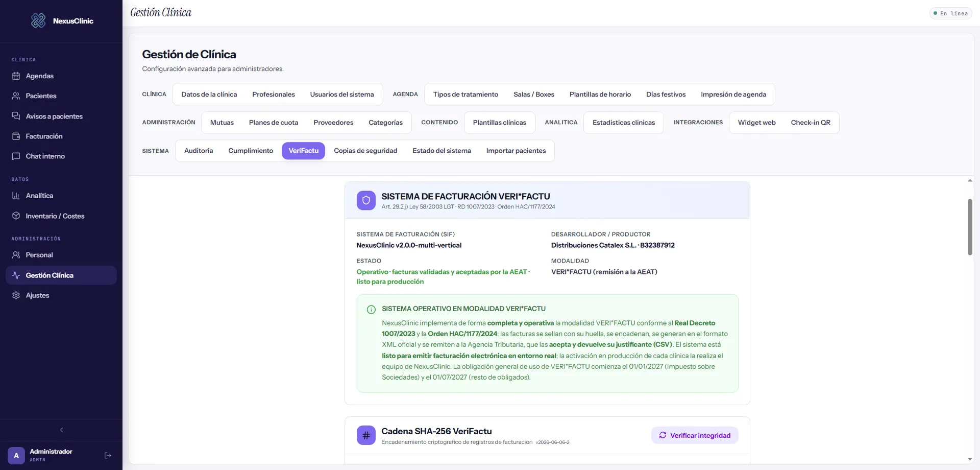Click the logout icon beside Administrador
The width and height of the screenshot is (980, 470).
point(108,456)
